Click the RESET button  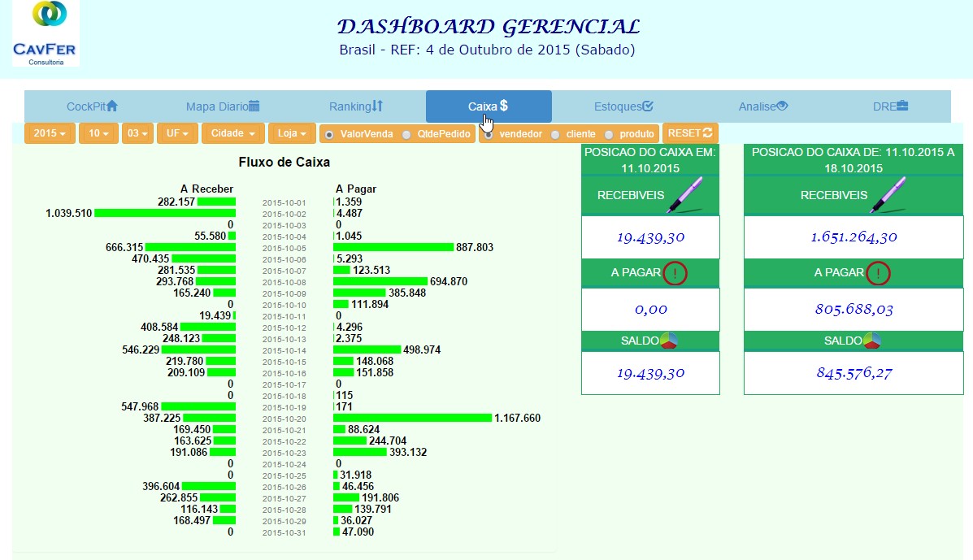point(690,133)
